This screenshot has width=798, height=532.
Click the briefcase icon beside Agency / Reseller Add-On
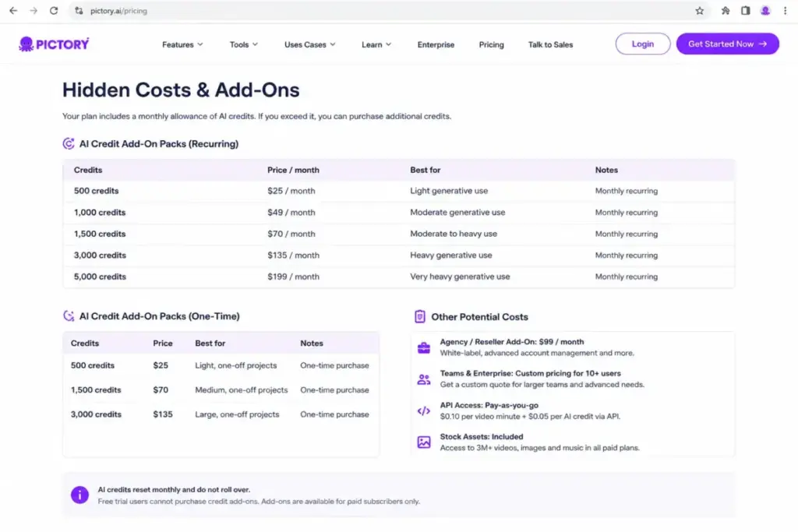coord(423,348)
